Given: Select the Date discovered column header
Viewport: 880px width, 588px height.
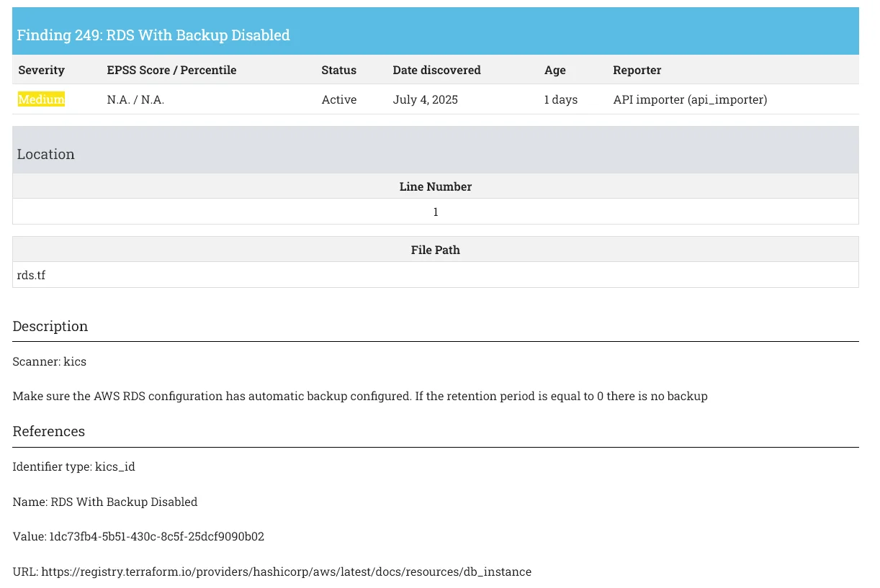Looking at the screenshot, I should click(436, 70).
